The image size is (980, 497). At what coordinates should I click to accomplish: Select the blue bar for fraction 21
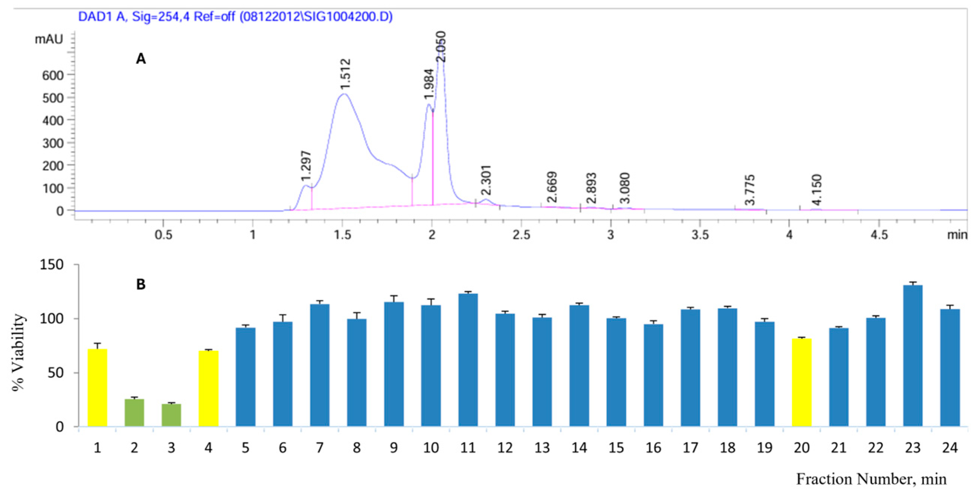[x=839, y=377]
